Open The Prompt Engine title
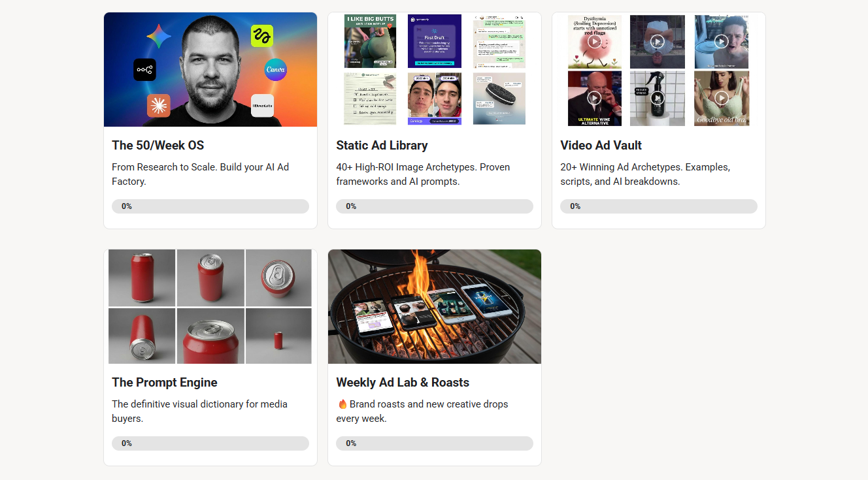Screen dimensions: 868x480 (165, 382)
